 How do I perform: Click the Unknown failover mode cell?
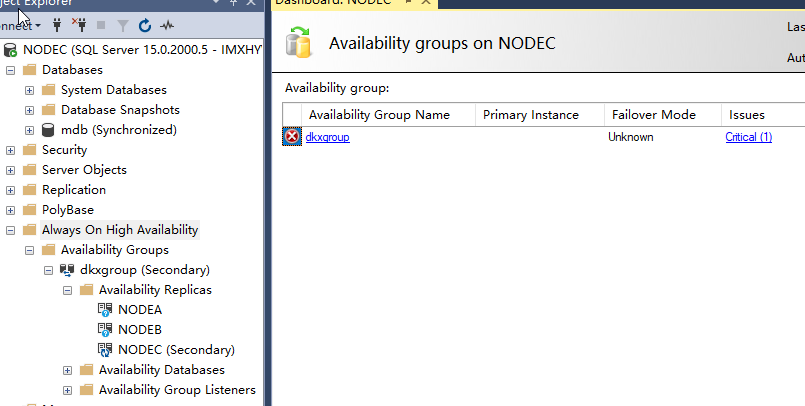click(630, 137)
